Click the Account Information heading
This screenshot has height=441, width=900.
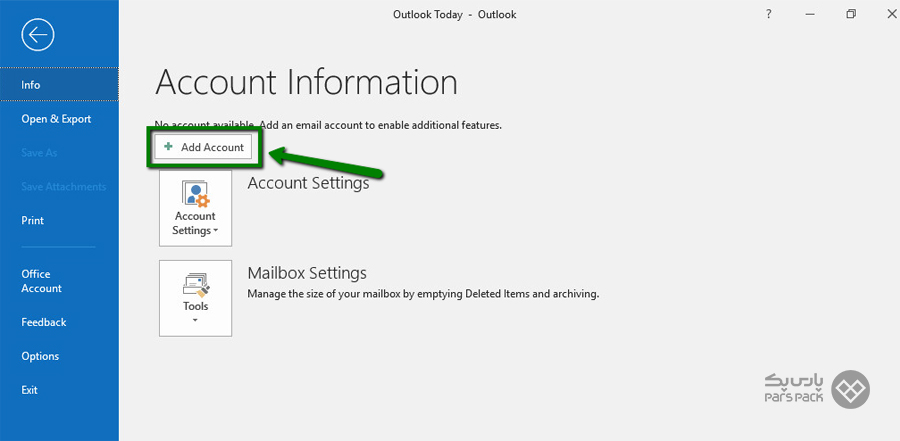point(306,82)
